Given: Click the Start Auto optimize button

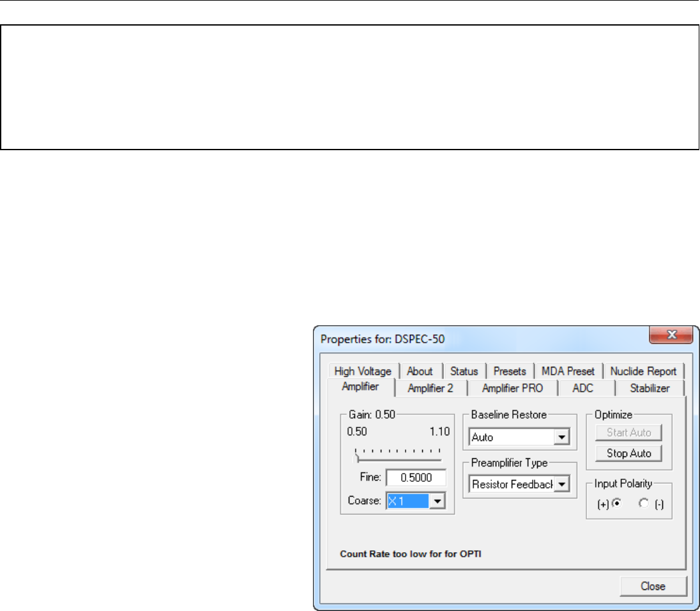Looking at the screenshot, I should pyautogui.click(x=628, y=432).
